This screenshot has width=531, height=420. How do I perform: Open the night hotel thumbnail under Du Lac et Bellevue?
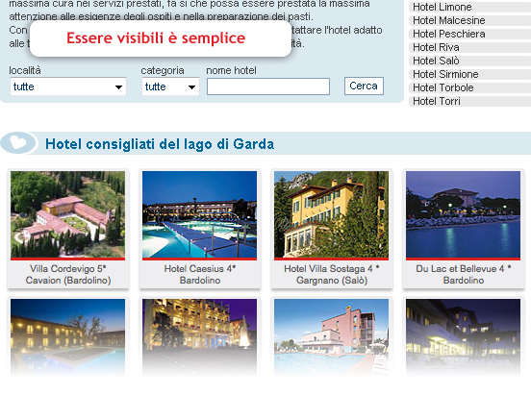coord(463,337)
